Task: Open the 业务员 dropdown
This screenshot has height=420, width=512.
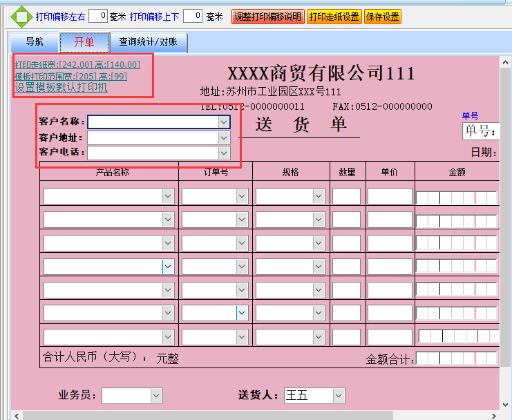Action: (156, 396)
